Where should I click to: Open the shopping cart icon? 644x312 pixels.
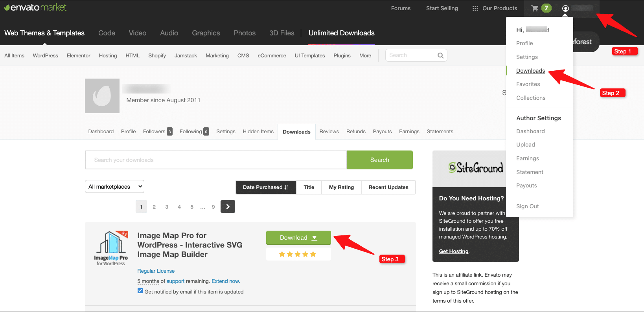(x=535, y=8)
